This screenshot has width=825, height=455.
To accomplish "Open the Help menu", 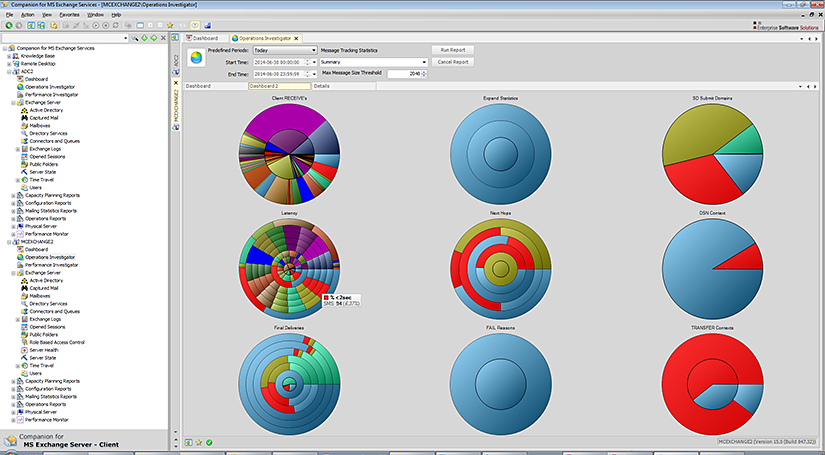I will [x=116, y=15].
